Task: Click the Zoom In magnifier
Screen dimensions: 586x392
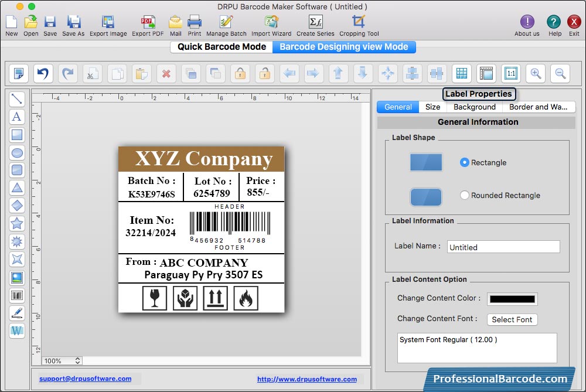Action: [x=536, y=73]
